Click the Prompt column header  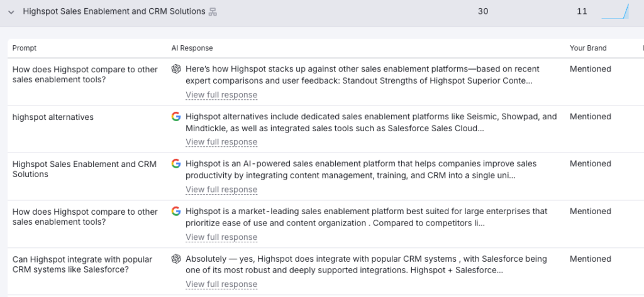point(25,48)
